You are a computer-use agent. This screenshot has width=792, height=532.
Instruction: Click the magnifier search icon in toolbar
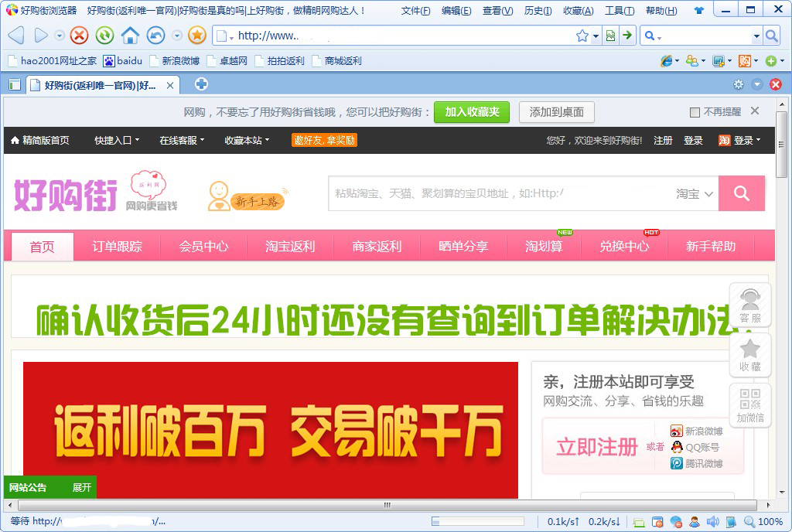771,36
